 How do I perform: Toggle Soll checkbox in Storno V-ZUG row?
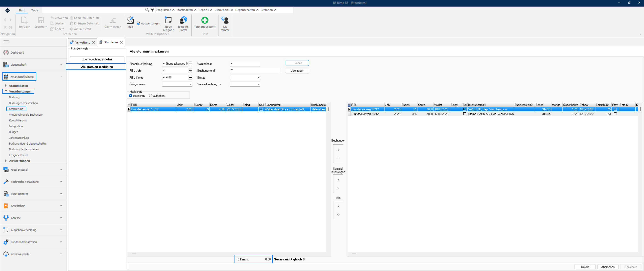pyautogui.click(x=465, y=114)
